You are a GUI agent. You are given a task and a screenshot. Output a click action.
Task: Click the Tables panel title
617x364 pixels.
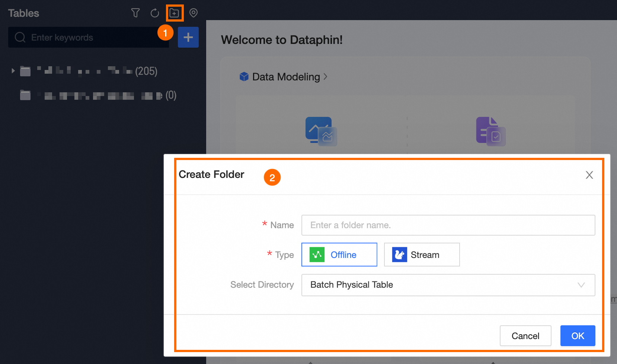pyautogui.click(x=23, y=13)
